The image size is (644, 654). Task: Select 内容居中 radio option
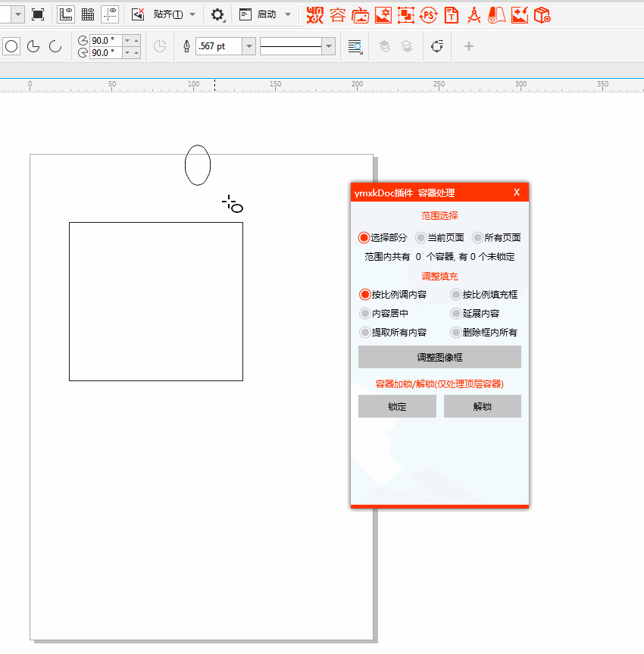[365, 313]
